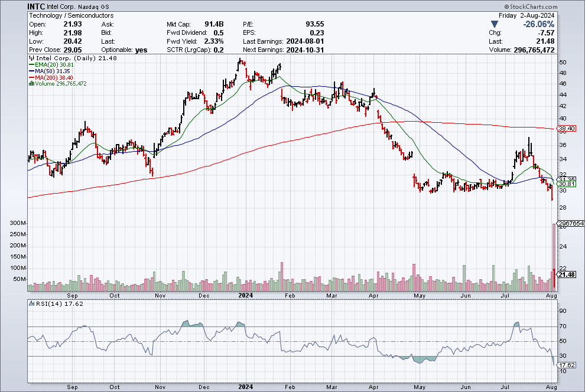585x392 pixels.
Task: Click the MA(50) 31.35 legend entry
Action: click(x=49, y=71)
